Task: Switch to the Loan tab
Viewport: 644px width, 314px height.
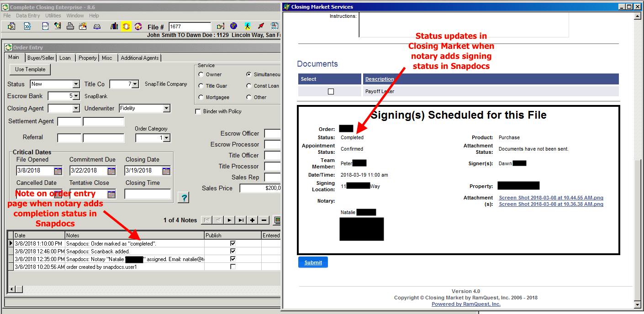Action: point(65,58)
